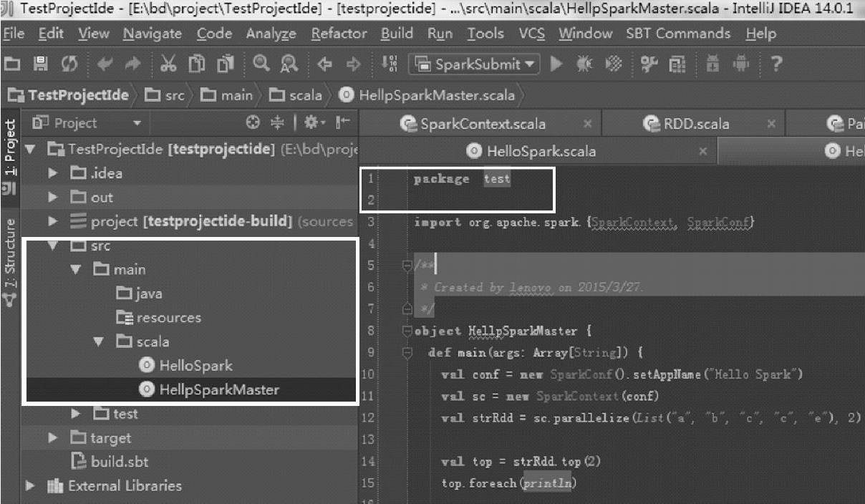Click Scroll from Source icon in Project panel
The height and width of the screenshot is (504, 865).
click(253, 123)
